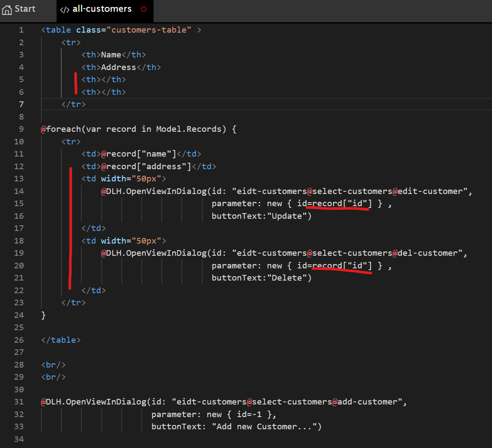The height and width of the screenshot is (448, 492).
Task: Click the <br/> tag on line 28
Action: (54, 365)
